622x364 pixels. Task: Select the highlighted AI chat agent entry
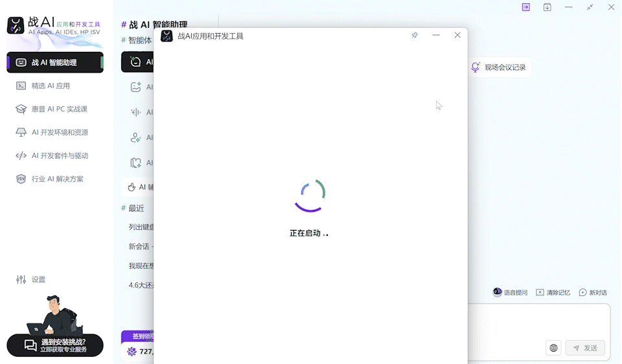(x=137, y=62)
